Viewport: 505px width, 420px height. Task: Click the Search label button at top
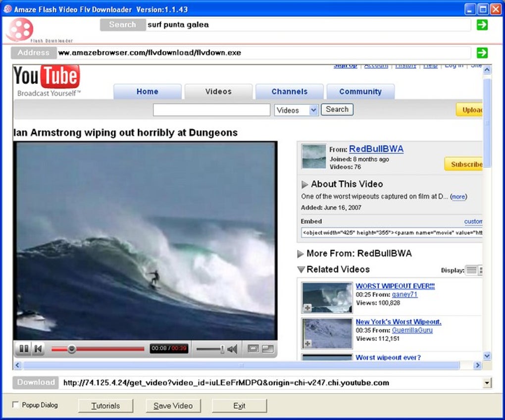point(123,25)
